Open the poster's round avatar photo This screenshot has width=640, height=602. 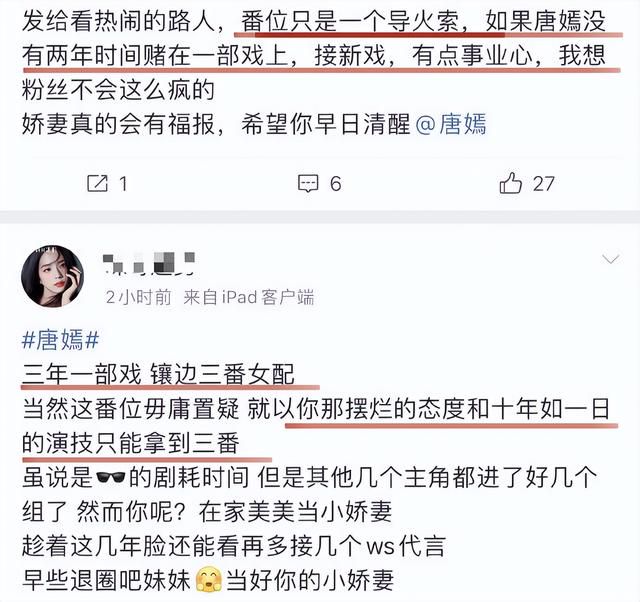click(52, 276)
